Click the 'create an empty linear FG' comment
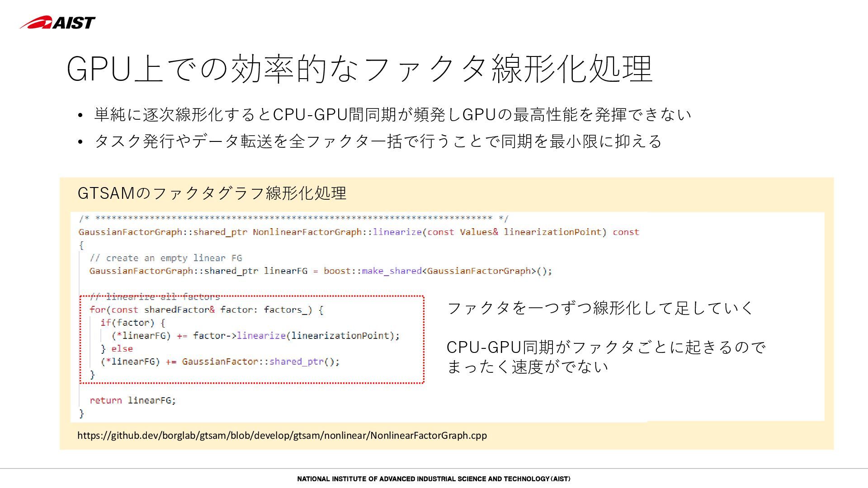This screenshot has height=488, width=868. 165,258
